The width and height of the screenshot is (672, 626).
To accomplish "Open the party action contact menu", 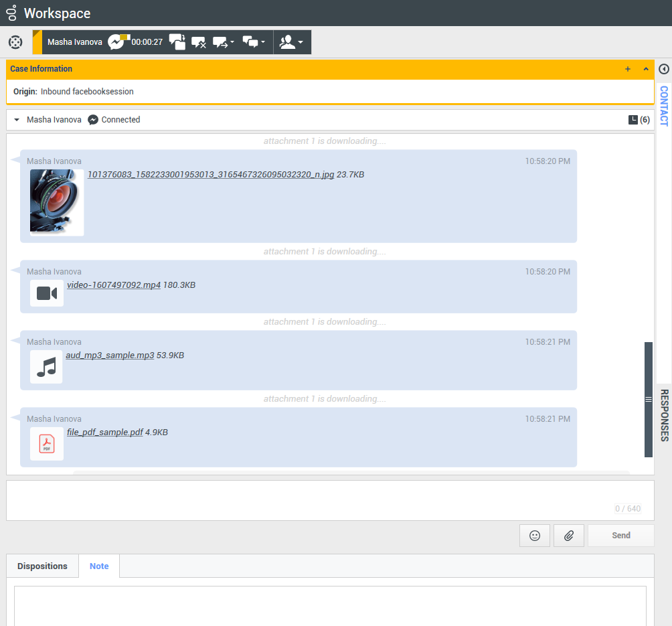I will click(292, 42).
